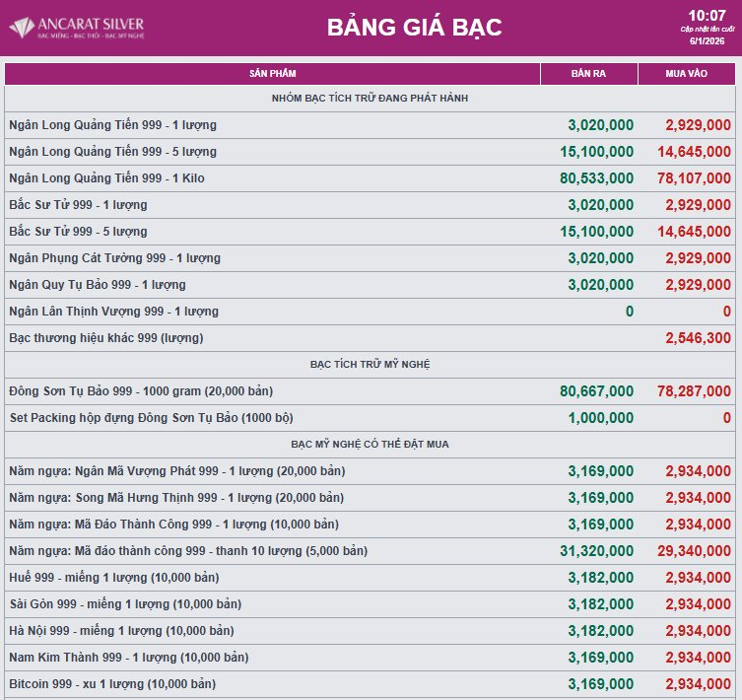This screenshot has height=700, width=742.
Task: Click the 10:07 clock display
Action: pyautogui.click(x=707, y=15)
